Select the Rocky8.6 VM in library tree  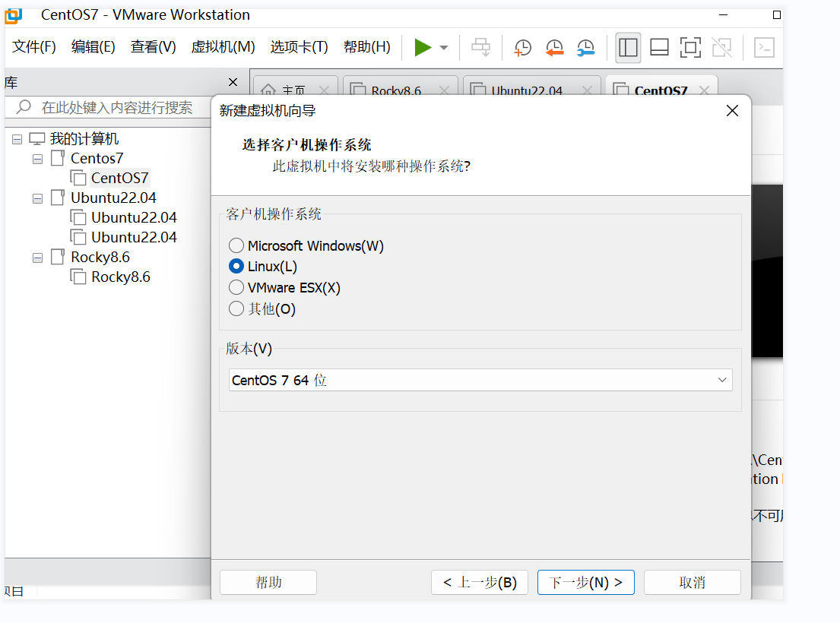(x=121, y=277)
